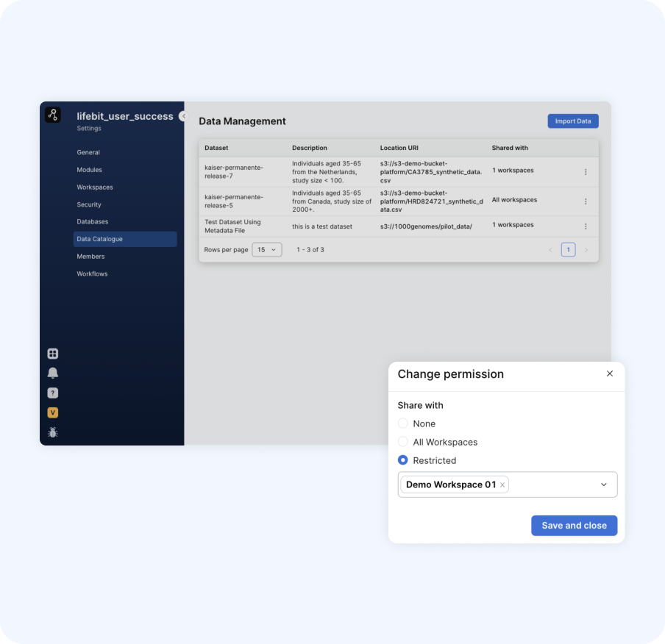Click '1 workspaces' in release-7 row
Screen dimensions: 665x644
point(513,170)
